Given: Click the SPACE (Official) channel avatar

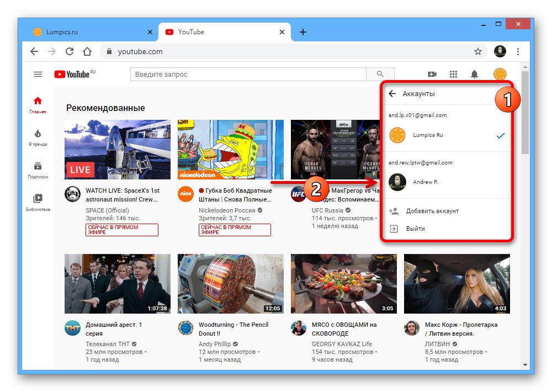Looking at the screenshot, I should pyautogui.click(x=72, y=194).
